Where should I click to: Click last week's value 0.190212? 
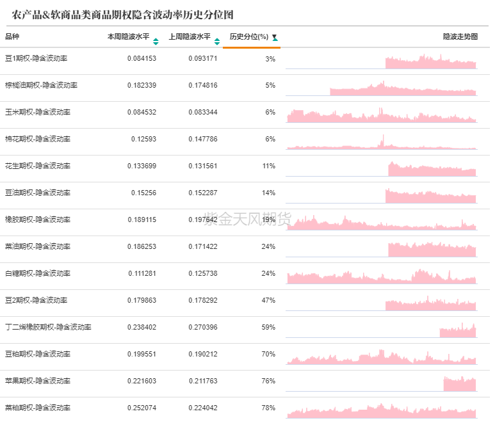click(x=203, y=354)
